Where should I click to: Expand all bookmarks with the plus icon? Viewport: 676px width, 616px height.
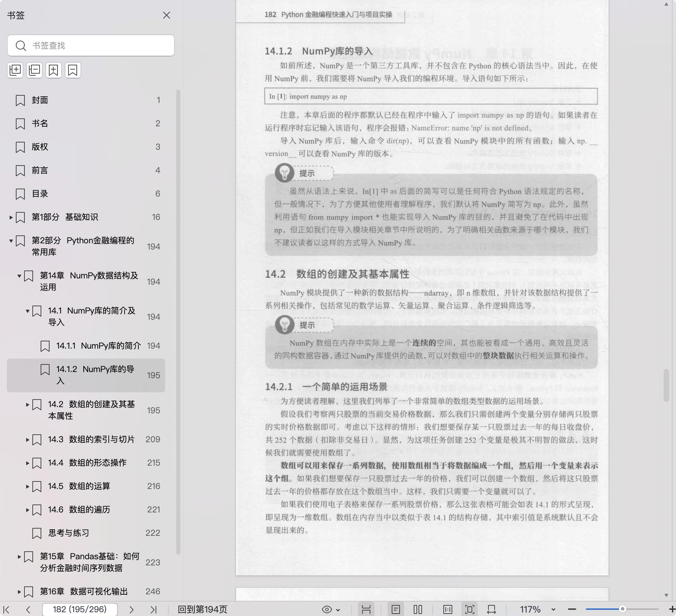pos(15,70)
